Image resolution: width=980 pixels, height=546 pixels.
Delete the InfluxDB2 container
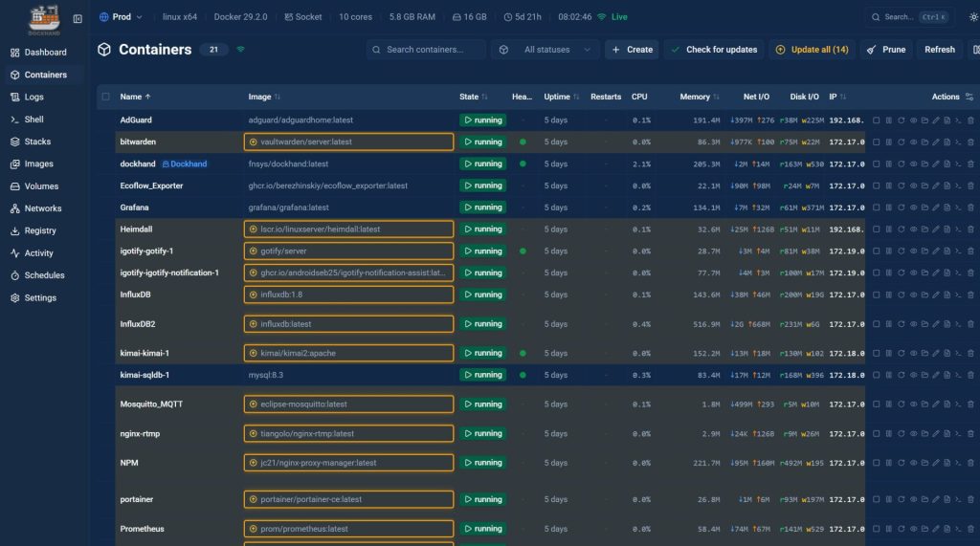[970, 324]
